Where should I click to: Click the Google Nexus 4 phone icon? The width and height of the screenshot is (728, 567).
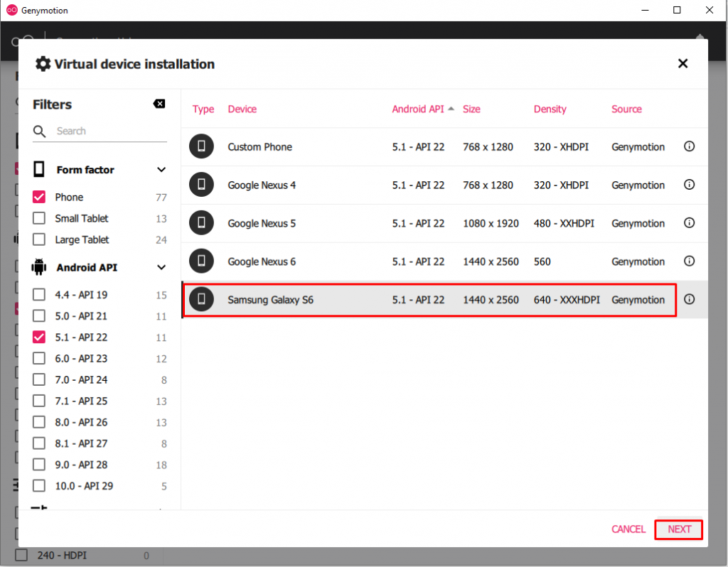201,185
